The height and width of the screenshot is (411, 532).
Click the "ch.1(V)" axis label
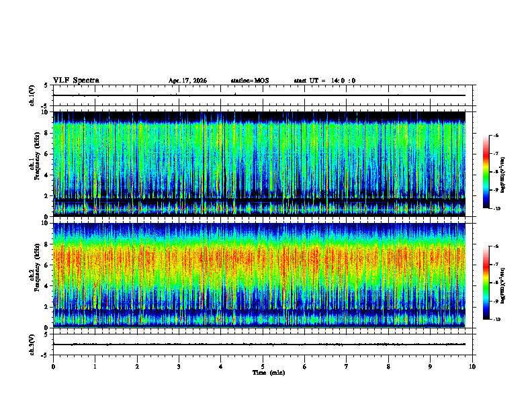point(32,95)
